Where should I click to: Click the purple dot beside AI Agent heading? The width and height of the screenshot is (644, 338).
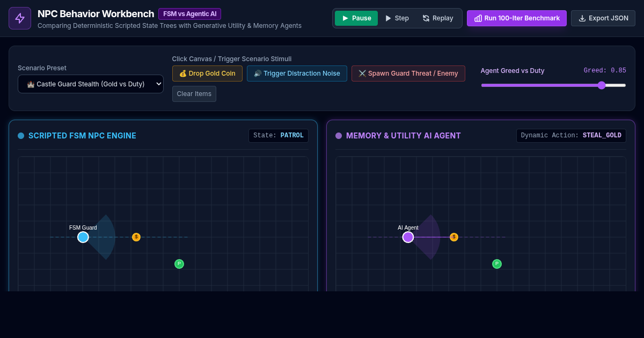[x=339, y=136]
